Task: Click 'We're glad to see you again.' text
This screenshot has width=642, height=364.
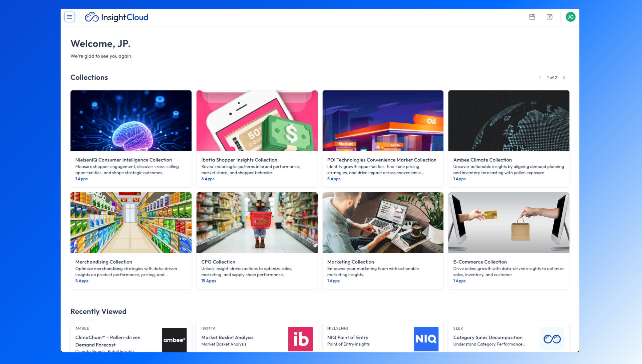Action: point(102,56)
